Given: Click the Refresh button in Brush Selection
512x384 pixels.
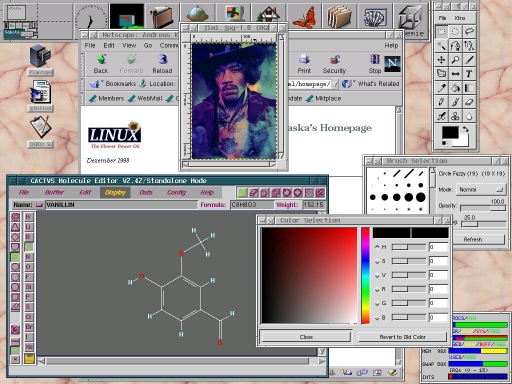Looking at the screenshot, I should (x=472, y=239).
